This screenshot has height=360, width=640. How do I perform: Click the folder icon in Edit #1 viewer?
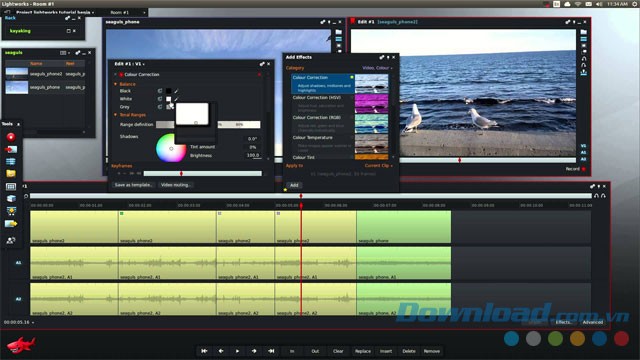pyautogui.click(x=584, y=32)
